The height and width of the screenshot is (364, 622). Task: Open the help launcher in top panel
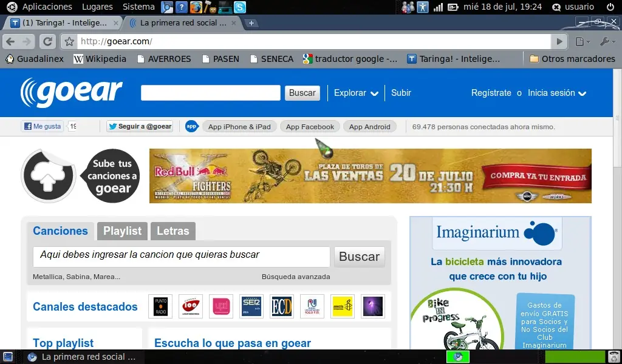tap(181, 7)
